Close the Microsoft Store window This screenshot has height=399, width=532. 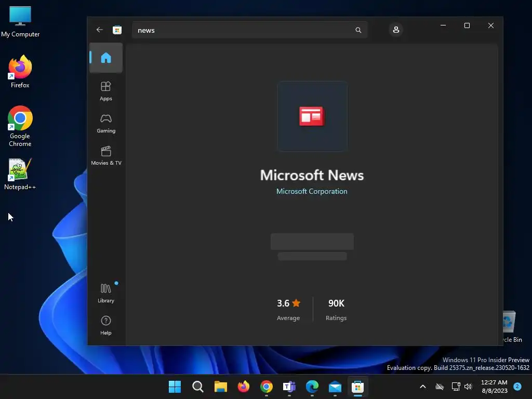pos(491,25)
